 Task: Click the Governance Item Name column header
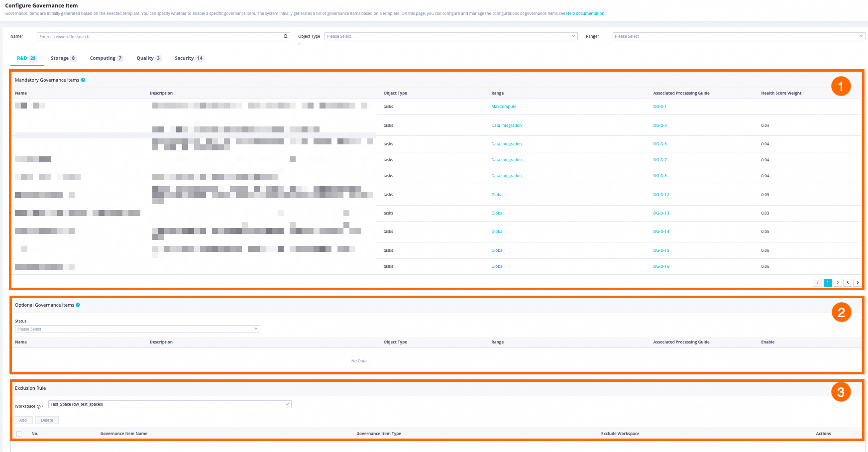tap(124, 434)
